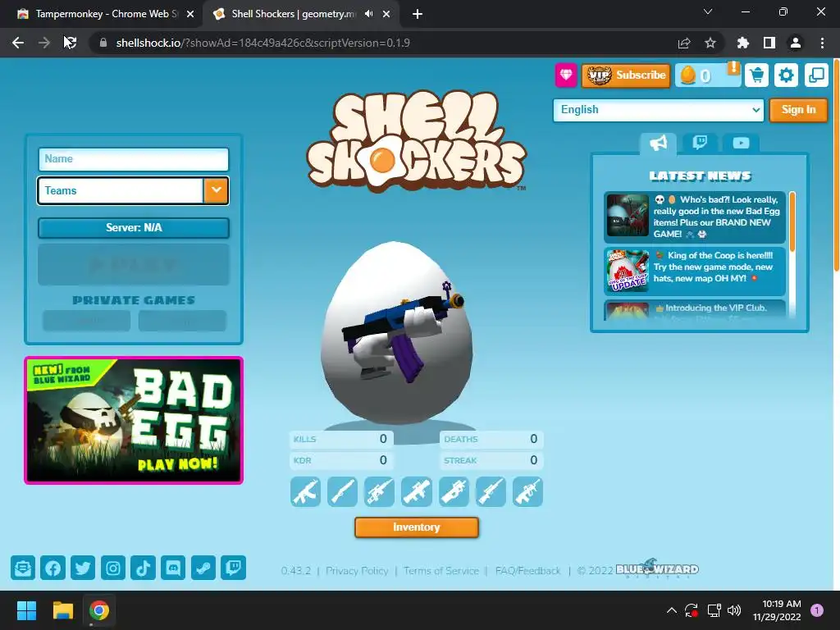
Task: Open the English language dropdown
Action: coord(659,110)
